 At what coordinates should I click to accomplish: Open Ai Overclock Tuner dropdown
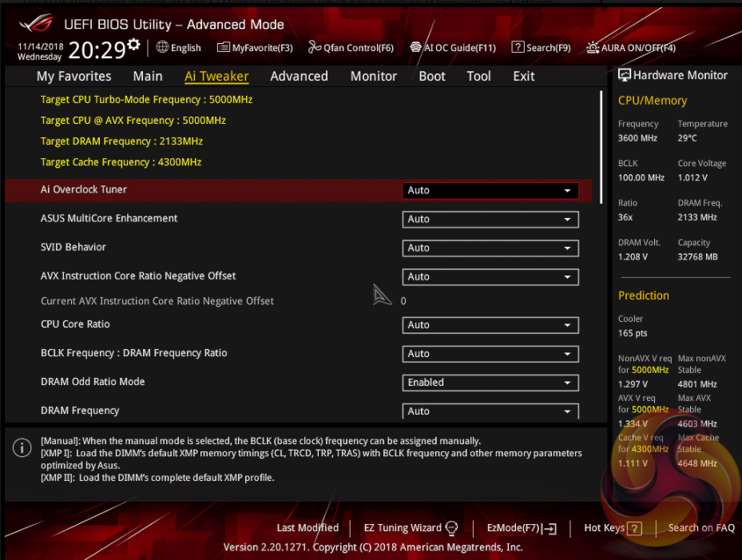pos(490,190)
